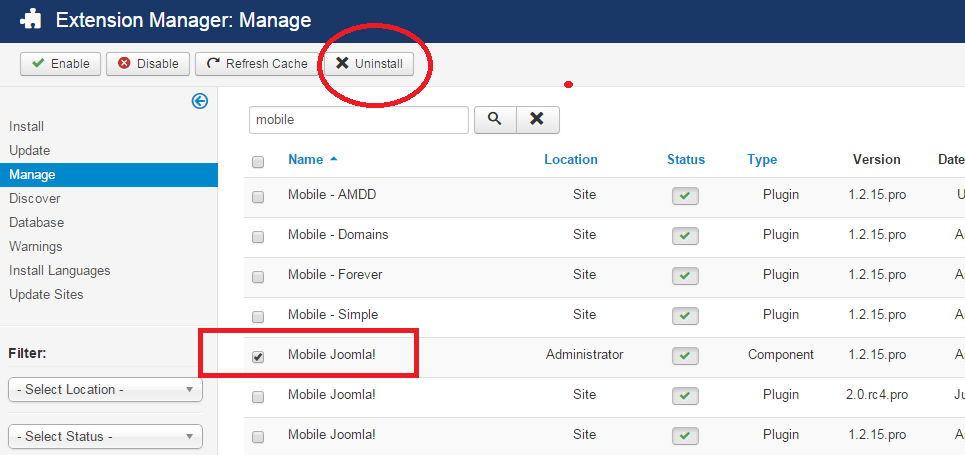This screenshot has width=965, height=455.
Task: Click the Version column header
Action: click(877, 159)
